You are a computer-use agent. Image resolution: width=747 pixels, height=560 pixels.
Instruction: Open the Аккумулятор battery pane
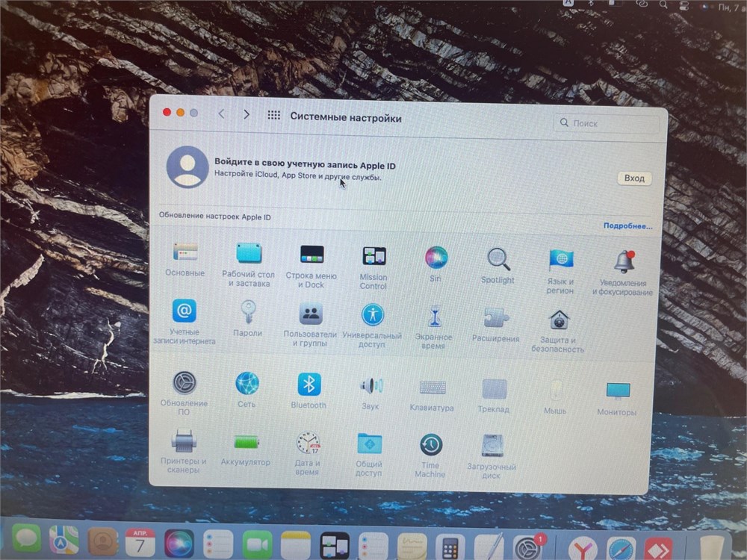246,449
